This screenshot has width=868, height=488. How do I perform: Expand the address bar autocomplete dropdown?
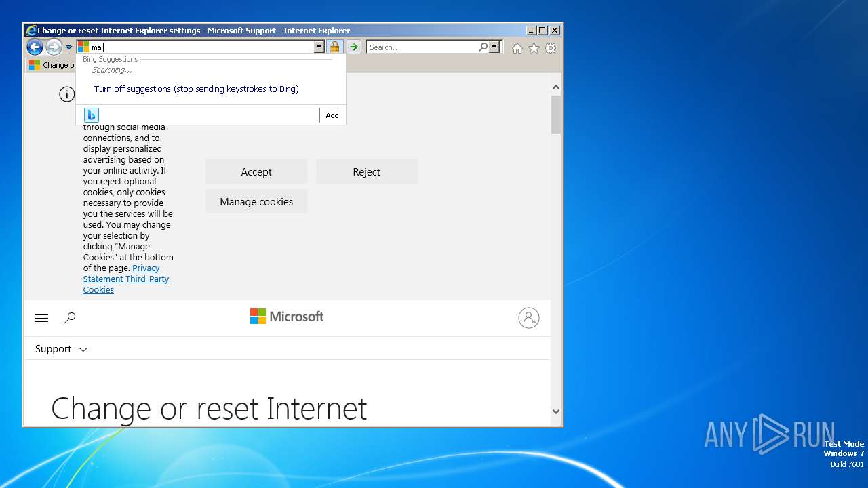(x=319, y=47)
